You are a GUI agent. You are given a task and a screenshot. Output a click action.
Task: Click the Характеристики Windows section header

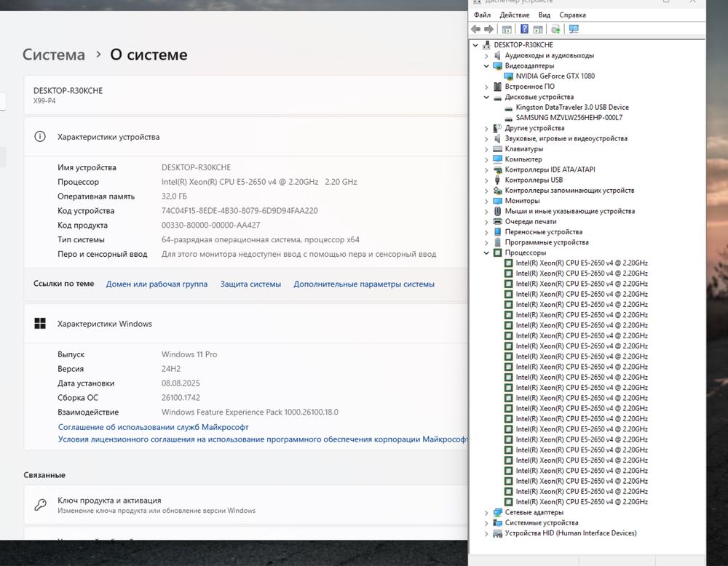pos(246,323)
